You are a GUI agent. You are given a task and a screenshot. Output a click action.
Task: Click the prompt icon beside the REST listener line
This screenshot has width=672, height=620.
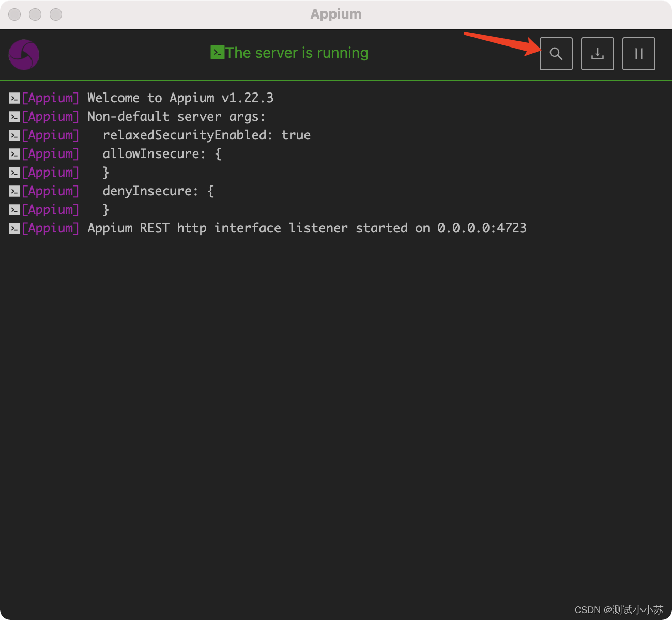click(14, 228)
